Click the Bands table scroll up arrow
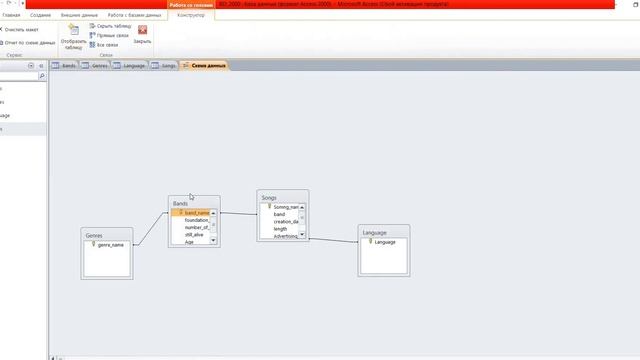Image resolution: width=640 pixels, height=360 pixels. pos(213,213)
